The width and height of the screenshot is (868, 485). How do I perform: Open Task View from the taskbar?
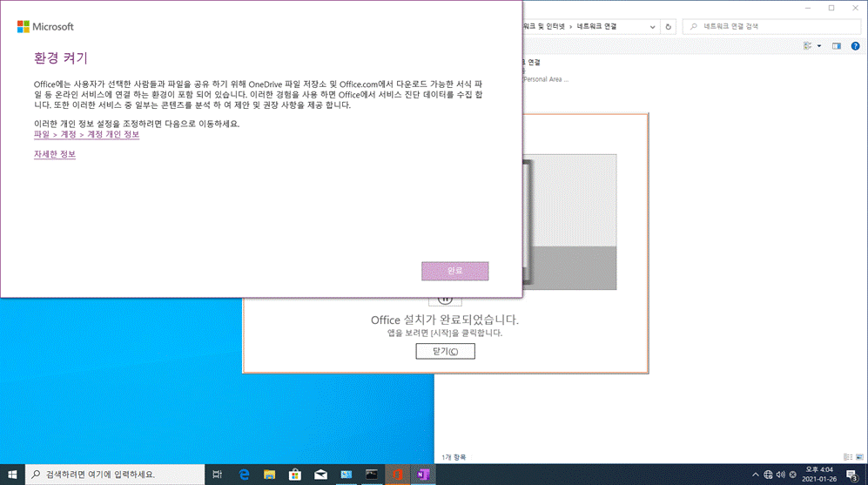tap(217, 475)
